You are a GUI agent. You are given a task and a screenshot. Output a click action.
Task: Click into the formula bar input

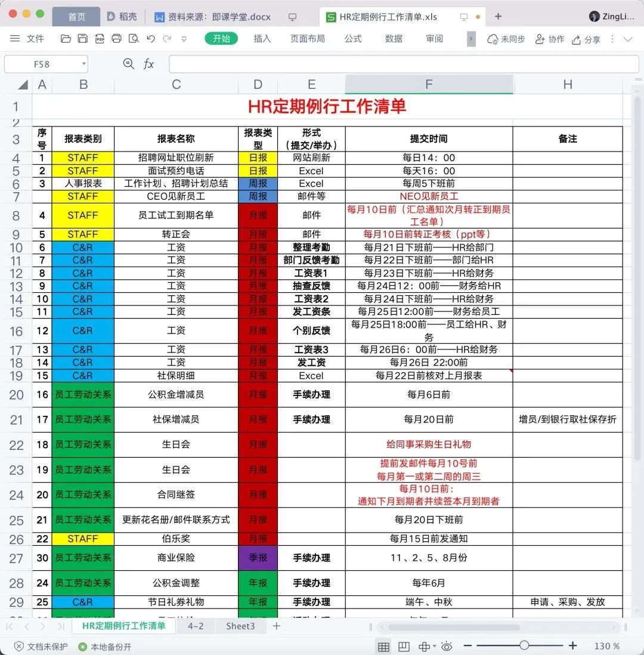point(404,64)
